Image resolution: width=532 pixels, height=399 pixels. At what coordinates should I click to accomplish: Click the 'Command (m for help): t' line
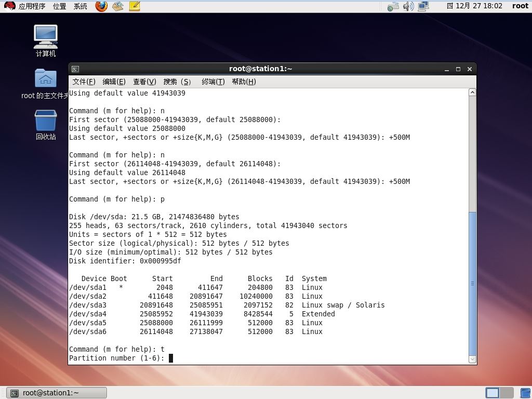pos(117,349)
